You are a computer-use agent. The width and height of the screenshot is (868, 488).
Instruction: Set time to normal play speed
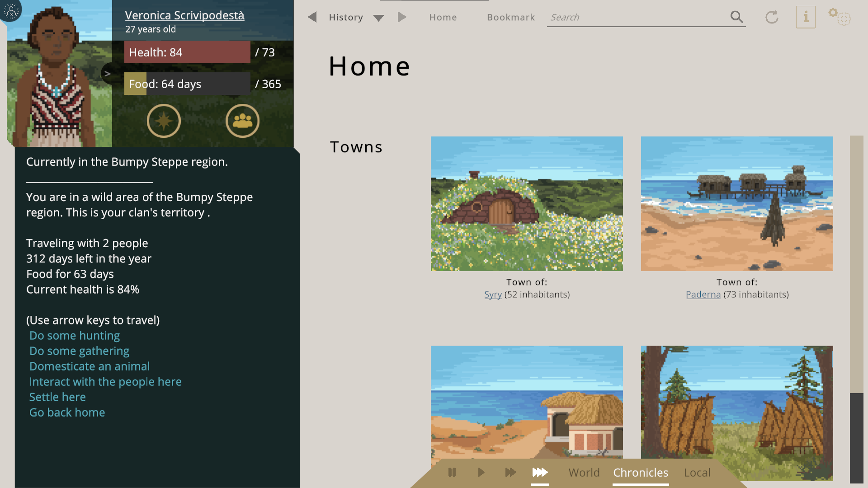(481, 473)
